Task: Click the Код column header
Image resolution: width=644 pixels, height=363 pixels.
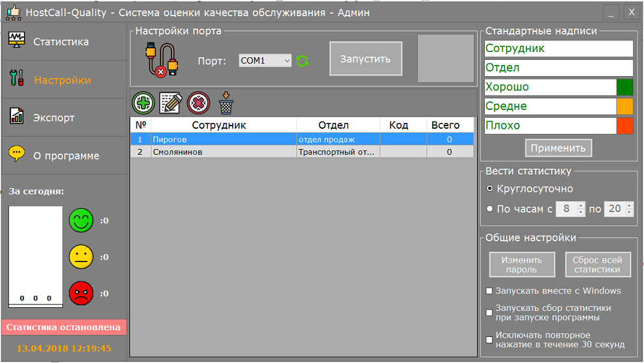Action: 404,125
